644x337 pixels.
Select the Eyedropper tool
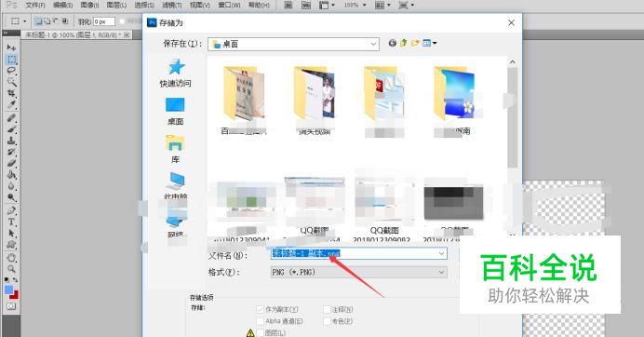pos(11,104)
